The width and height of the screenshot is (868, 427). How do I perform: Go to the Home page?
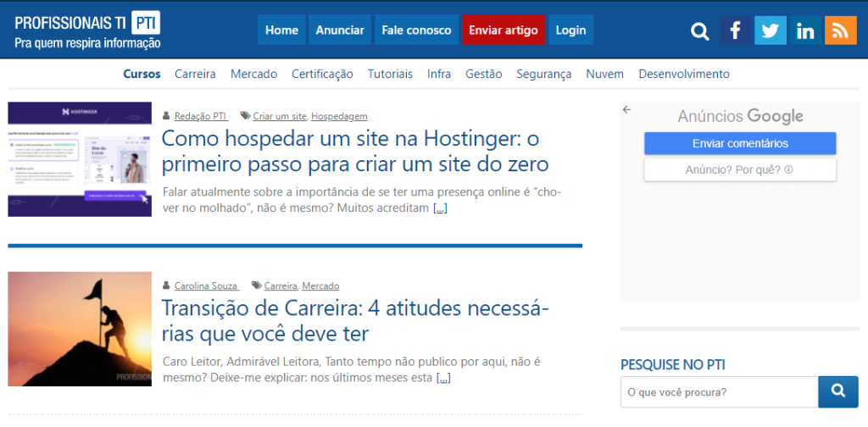point(281,30)
